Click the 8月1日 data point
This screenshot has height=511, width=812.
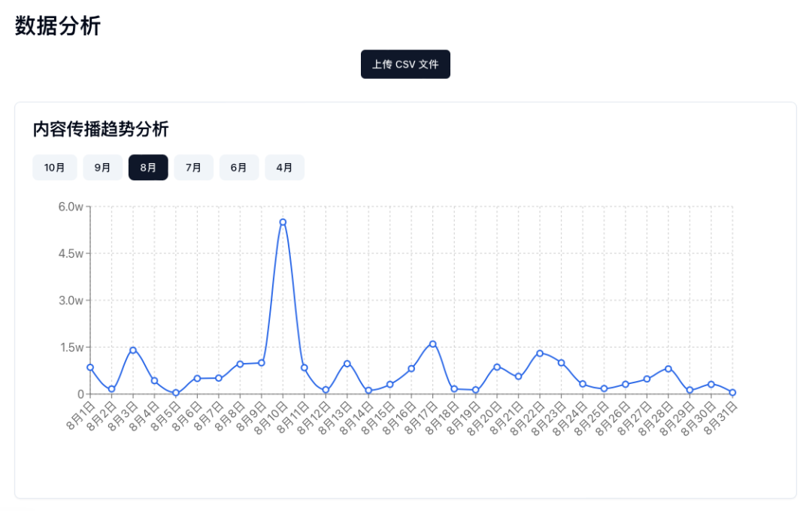90,367
